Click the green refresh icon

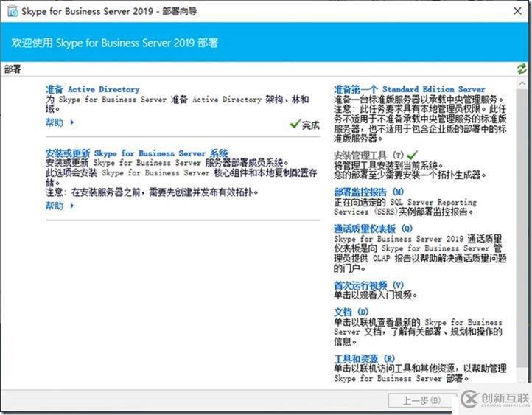522,69
